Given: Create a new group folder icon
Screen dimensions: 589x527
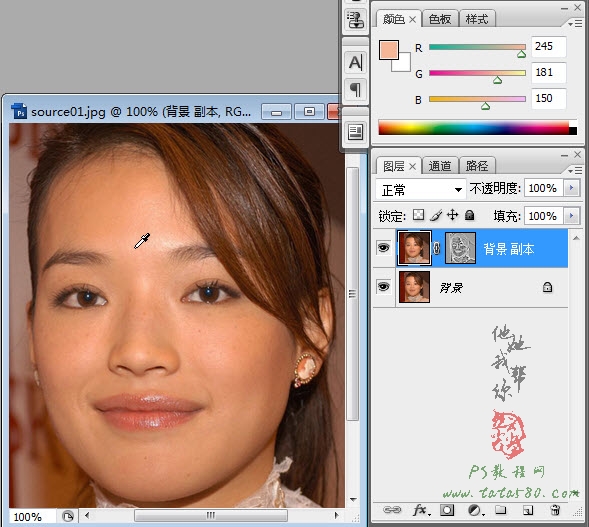Looking at the screenshot, I should pyautogui.click(x=500, y=510).
